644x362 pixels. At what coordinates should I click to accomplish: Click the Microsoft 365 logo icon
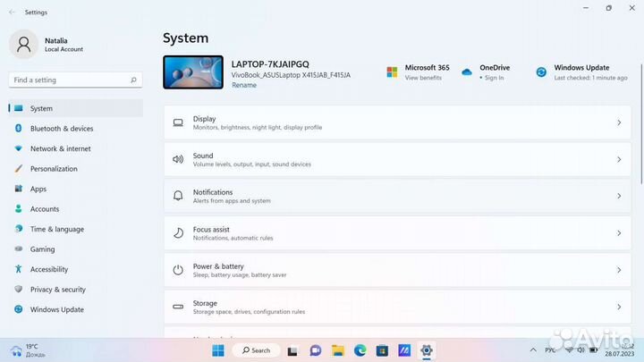pos(393,72)
